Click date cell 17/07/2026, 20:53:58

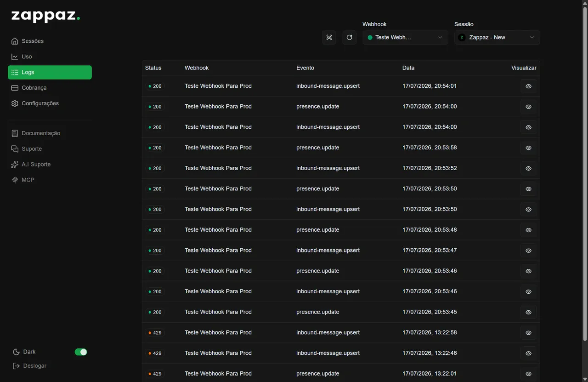[x=430, y=148]
